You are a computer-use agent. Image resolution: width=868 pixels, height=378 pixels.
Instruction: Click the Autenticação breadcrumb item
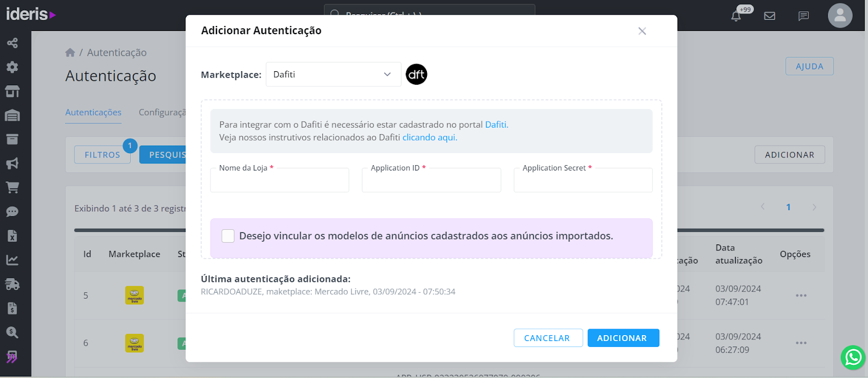(117, 53)
